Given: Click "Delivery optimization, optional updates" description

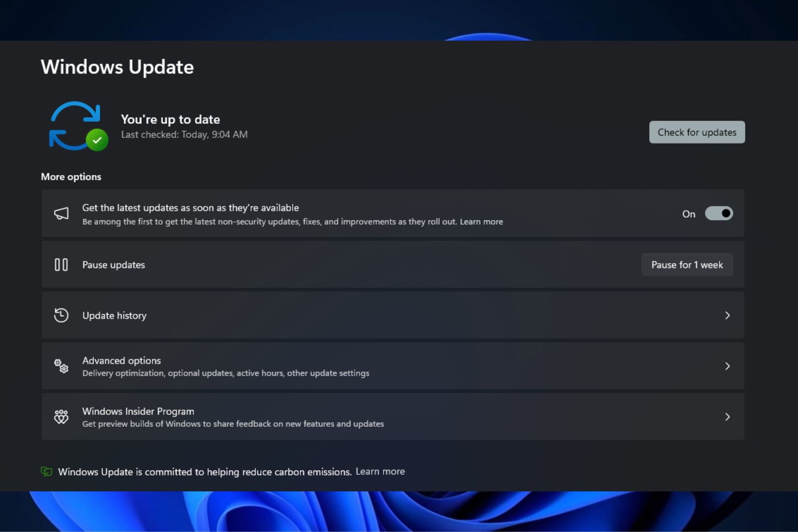Looking at the screenshot, I should coord(226,373).
